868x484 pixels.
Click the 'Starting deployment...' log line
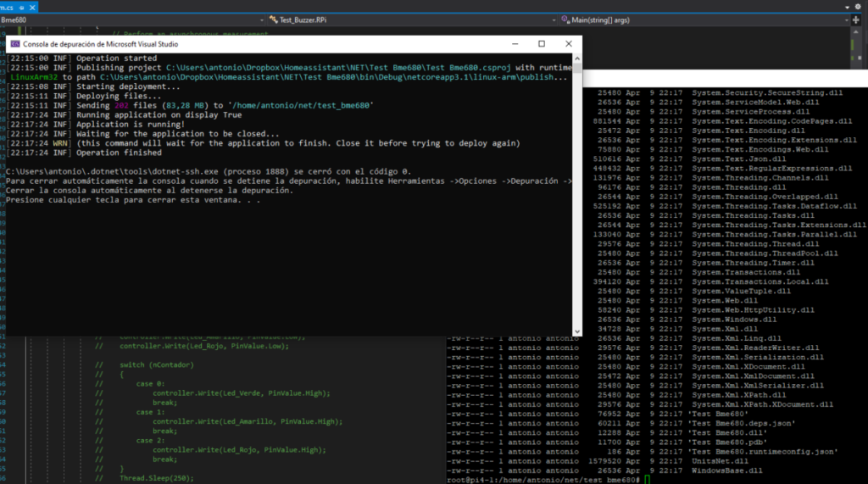[x=128, y=86]
